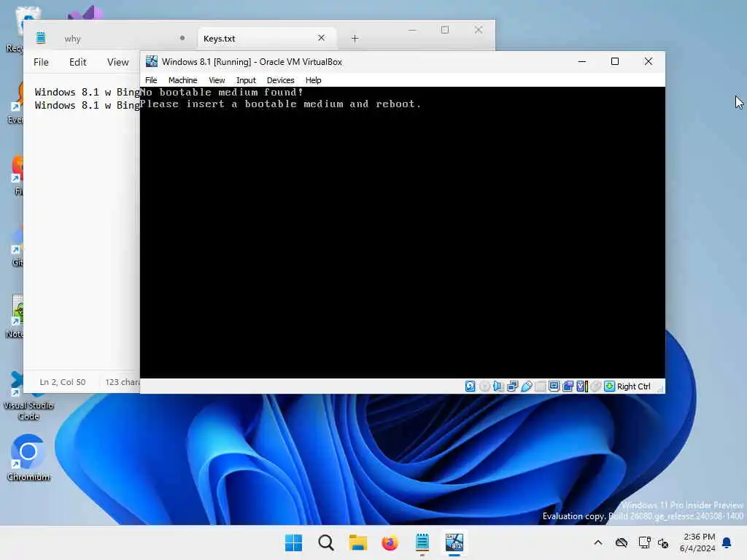Viewport: 747px width, 560px height.
Task: Minimize the VirtualBox window
Action: (x=582, y=61)
